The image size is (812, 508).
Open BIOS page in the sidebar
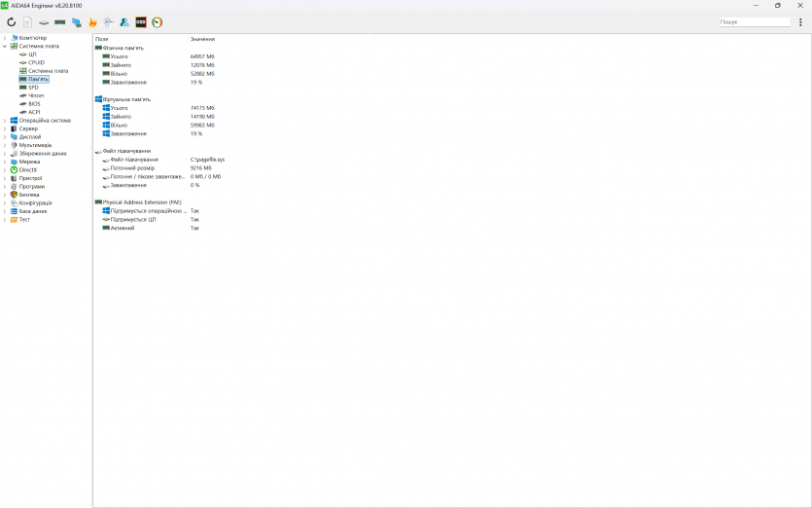[34, 104]
